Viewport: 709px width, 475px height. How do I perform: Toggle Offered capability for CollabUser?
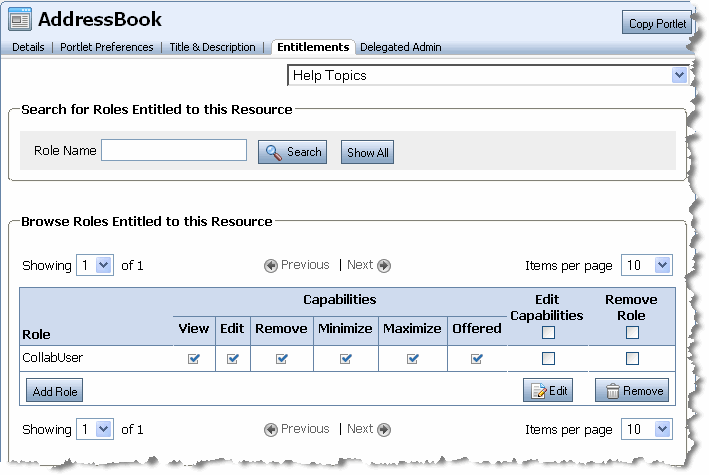tap(477, 359)
